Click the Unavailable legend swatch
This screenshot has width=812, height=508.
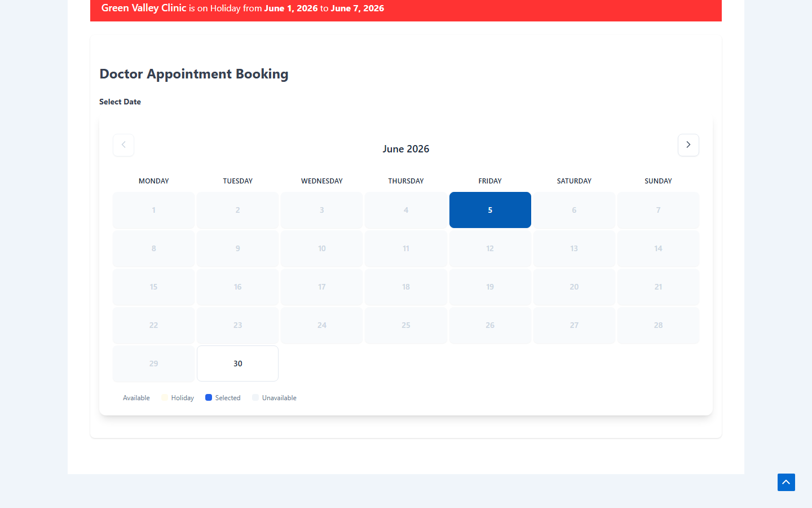coord(255,397)
